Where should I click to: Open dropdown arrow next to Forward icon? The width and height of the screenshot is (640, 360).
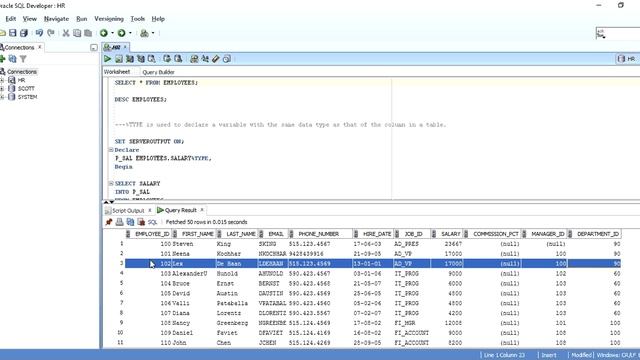pyautogui.click(x=130, y=33)
